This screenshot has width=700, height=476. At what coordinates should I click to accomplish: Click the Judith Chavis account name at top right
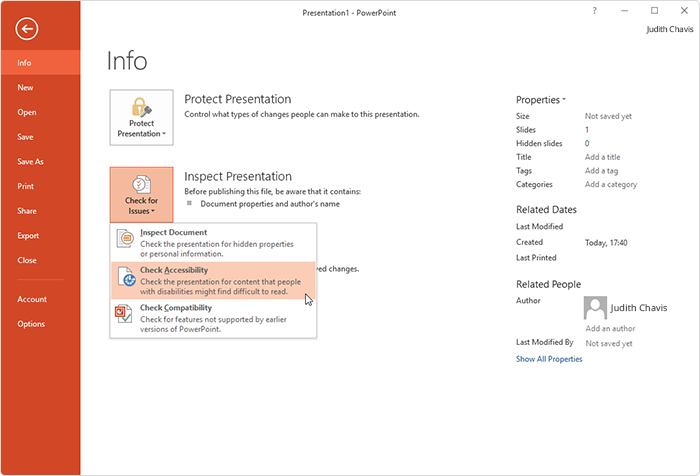pos(670,29)
